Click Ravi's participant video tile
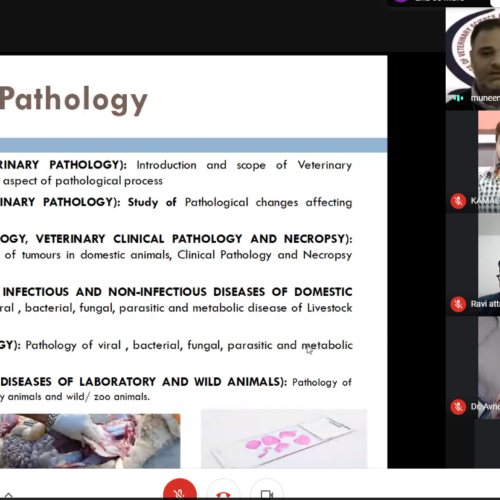 point(473,264)
